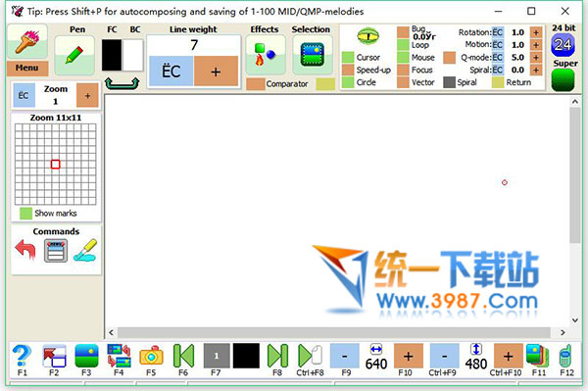Toggle the Comparator box
Screen dimensions: 588x391
tap(256, 84)
